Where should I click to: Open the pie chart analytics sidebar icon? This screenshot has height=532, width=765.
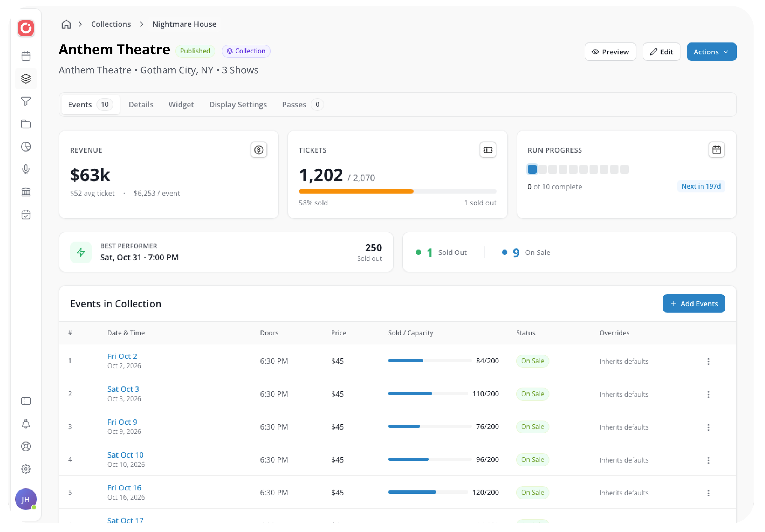point(26,147)
